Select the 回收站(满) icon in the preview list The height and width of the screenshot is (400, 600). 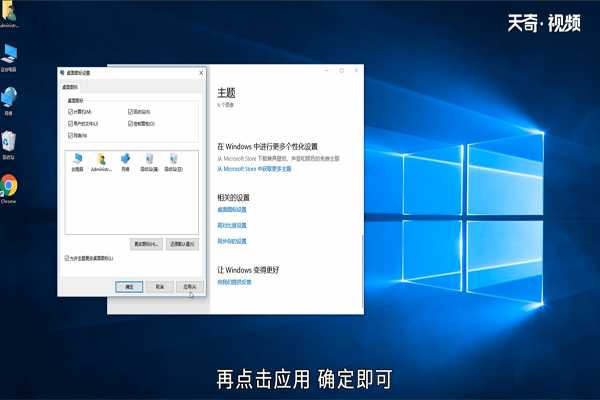(149, 162)
